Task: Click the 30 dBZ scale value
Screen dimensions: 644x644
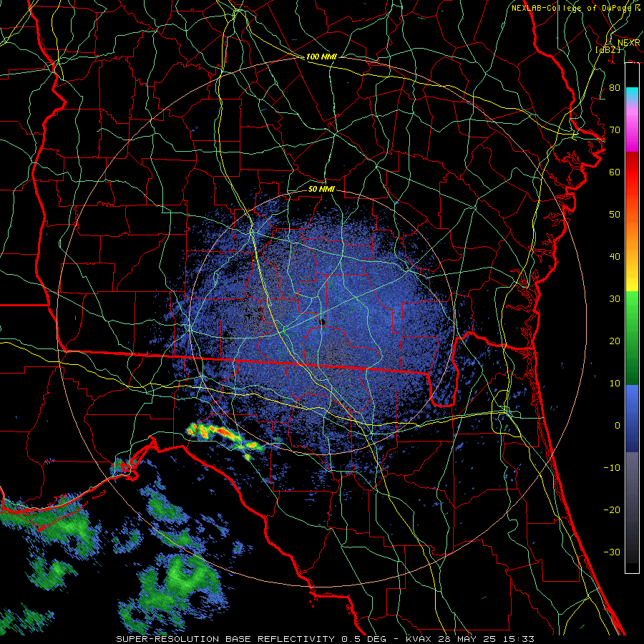Action: [x=615, y=299]
